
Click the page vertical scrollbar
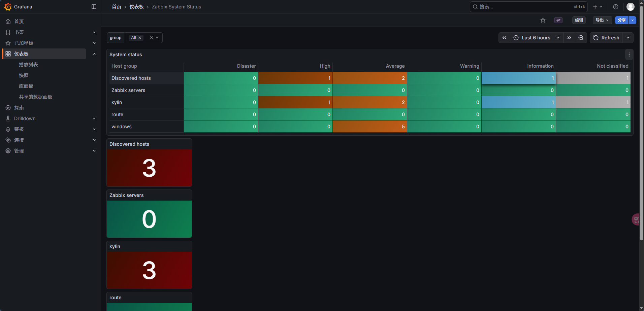pyautogui.click(x=641, y=123)
